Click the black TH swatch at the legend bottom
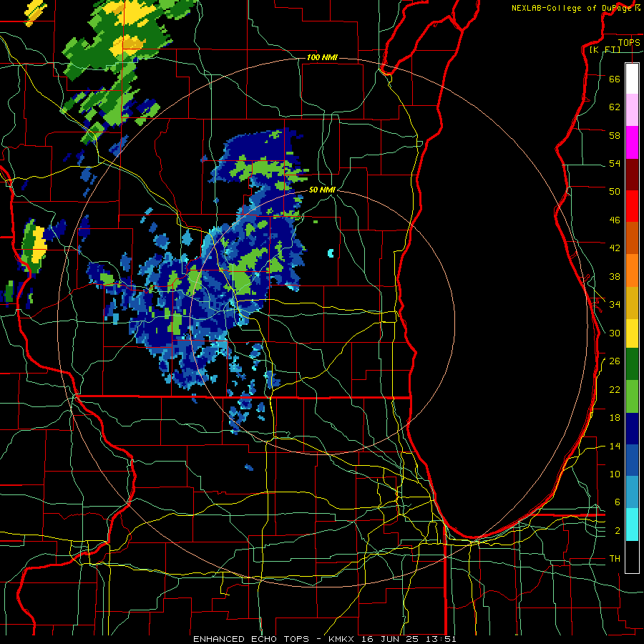The width and height of the screenshot is (644, 644). pos(632,557)
